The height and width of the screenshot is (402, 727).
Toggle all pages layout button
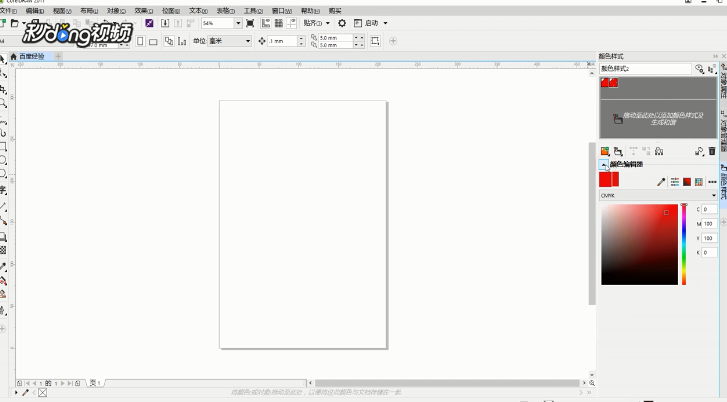(169, 41)
